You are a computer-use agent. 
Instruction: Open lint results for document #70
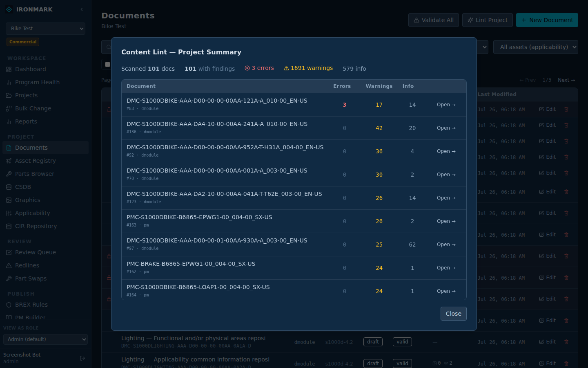tap(446, 175)
